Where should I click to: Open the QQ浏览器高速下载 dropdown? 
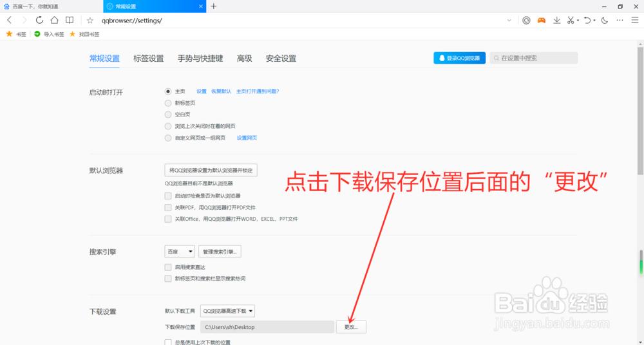click(227, 311)
